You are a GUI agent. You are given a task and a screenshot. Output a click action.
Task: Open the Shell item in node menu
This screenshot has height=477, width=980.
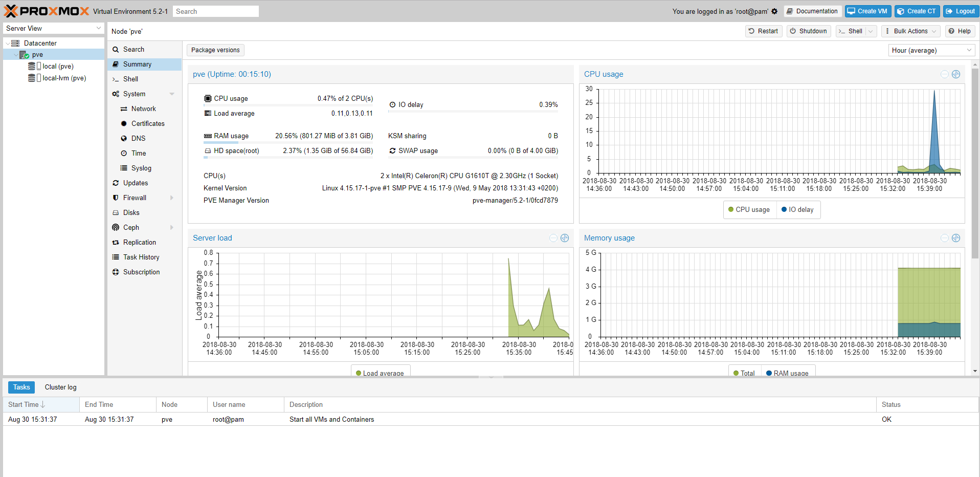[x=145, y=79]
